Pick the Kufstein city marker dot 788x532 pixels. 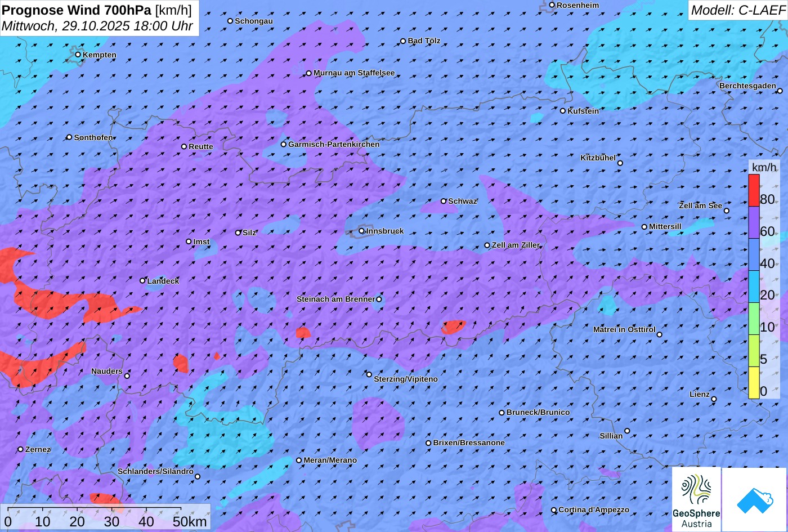coord(563,111)
